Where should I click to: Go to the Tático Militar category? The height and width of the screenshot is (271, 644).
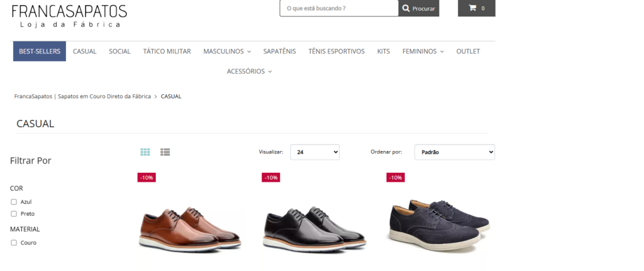167,52
